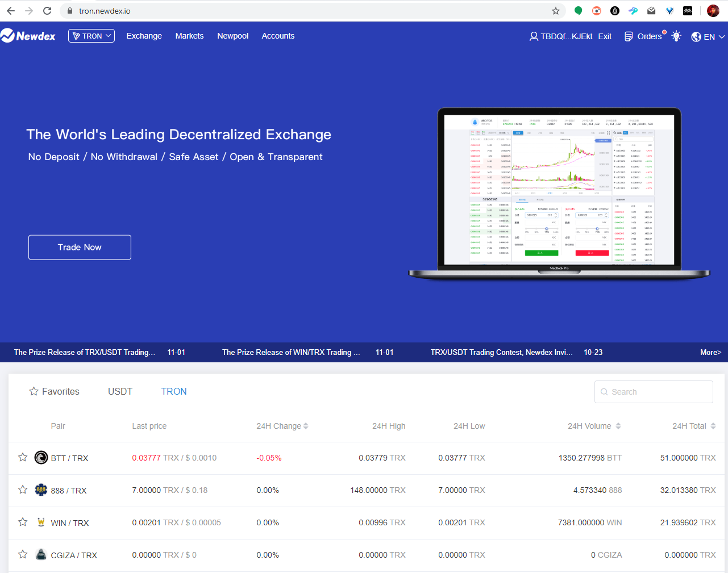Open the Chrome profile avatar
This screenshot has width=728, height=573.
(x=713, y=11)
